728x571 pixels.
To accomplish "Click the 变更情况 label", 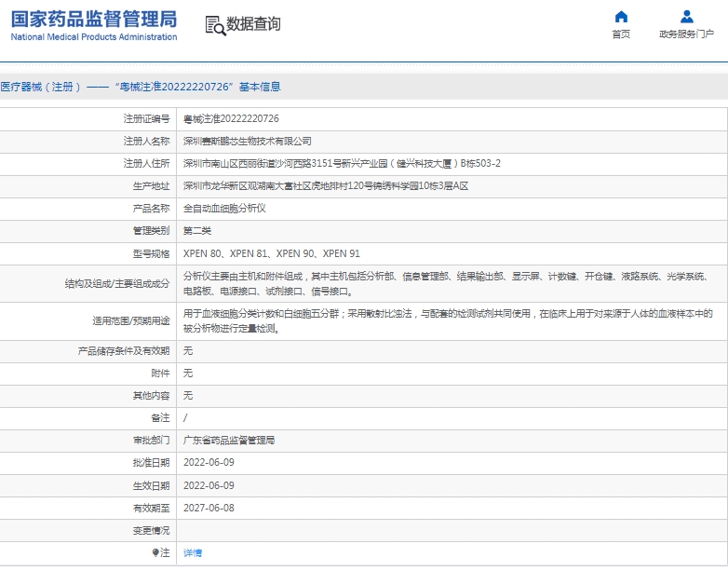I will [152, 531].
